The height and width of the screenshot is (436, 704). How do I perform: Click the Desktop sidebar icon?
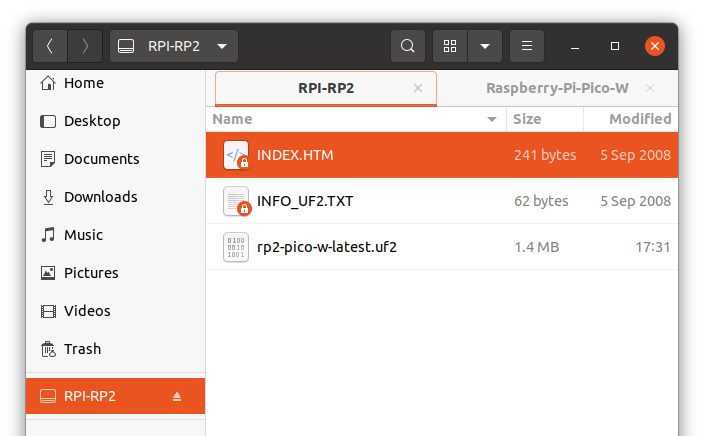pyautogui.click(x=48, y=121)
